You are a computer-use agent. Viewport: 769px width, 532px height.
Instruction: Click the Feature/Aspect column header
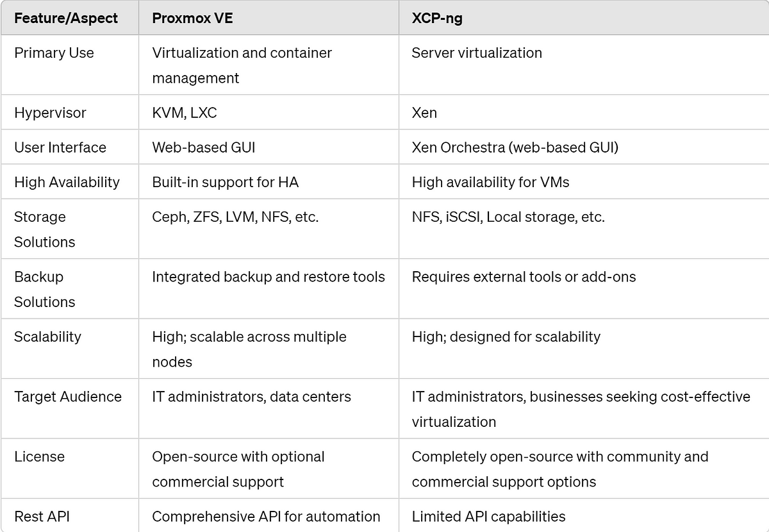point(66,18)
